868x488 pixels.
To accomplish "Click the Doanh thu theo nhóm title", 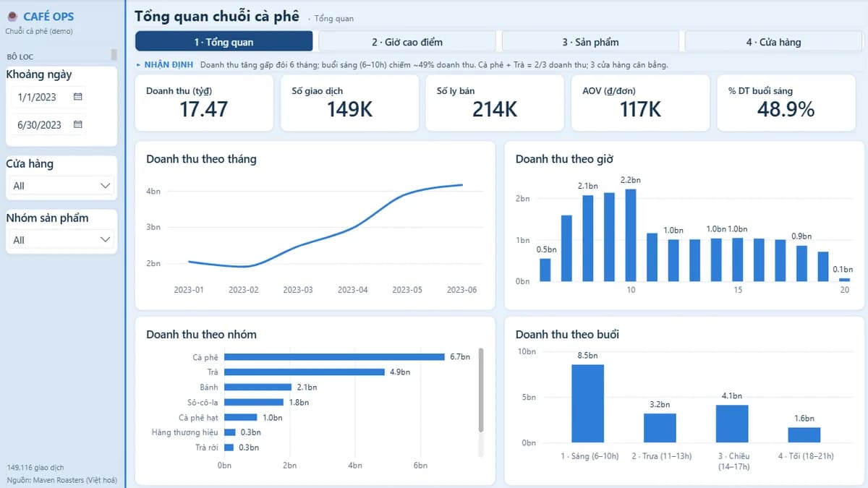I will [201, 334].
